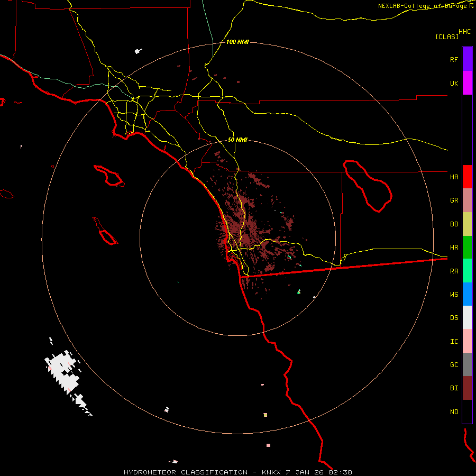Click the 'IC' legend label
The height and width of the screenshot is (476, 476).
click(x=454, y=342)
